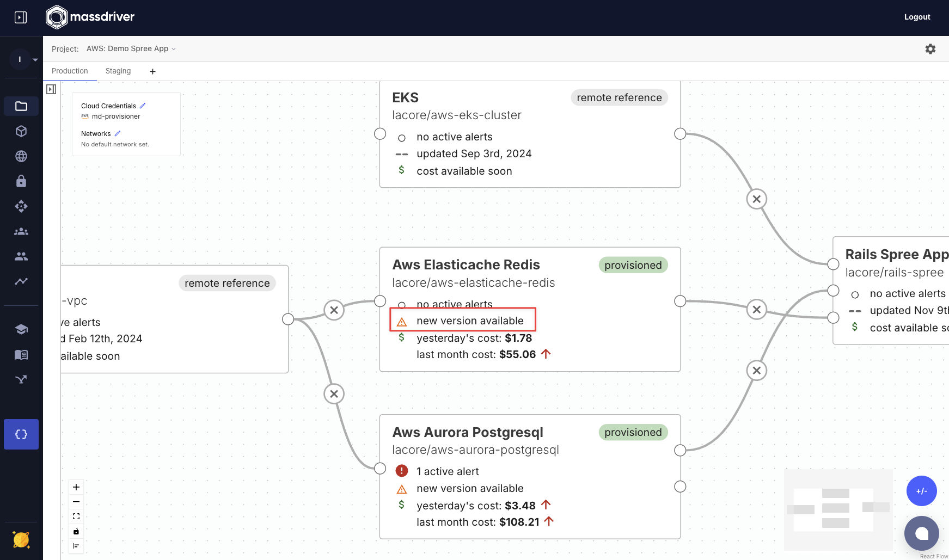Click last month cost $55.06 text
Viewport: 949px width, 560px height.
point(476,354)
